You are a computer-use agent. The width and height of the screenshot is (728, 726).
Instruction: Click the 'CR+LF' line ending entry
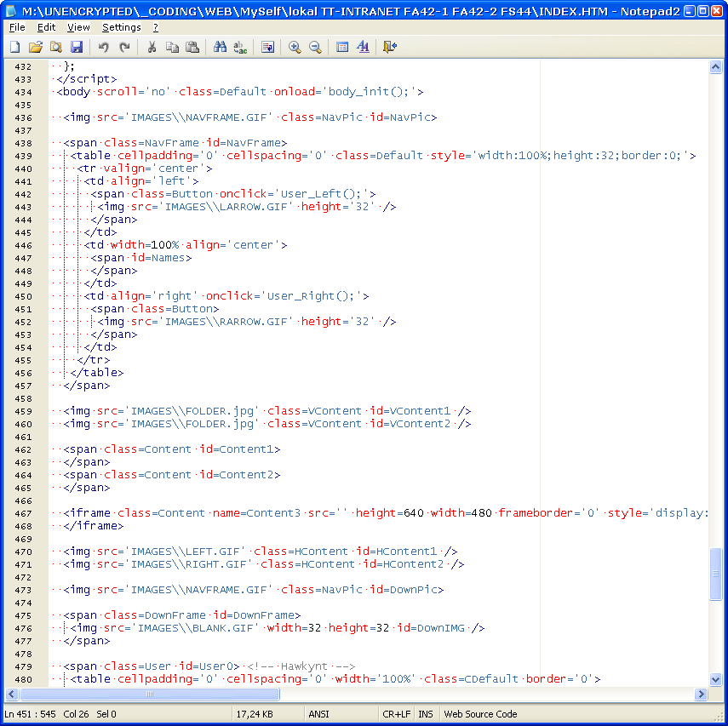coord(396,714)
